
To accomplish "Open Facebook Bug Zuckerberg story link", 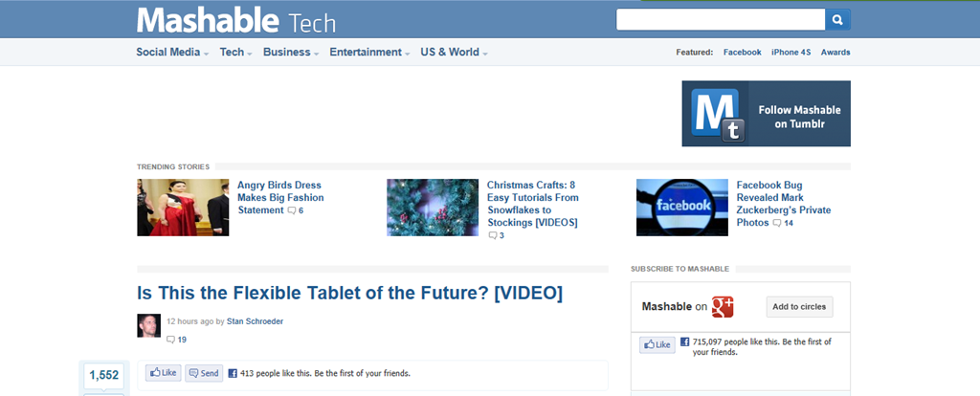I will point(784,204).
